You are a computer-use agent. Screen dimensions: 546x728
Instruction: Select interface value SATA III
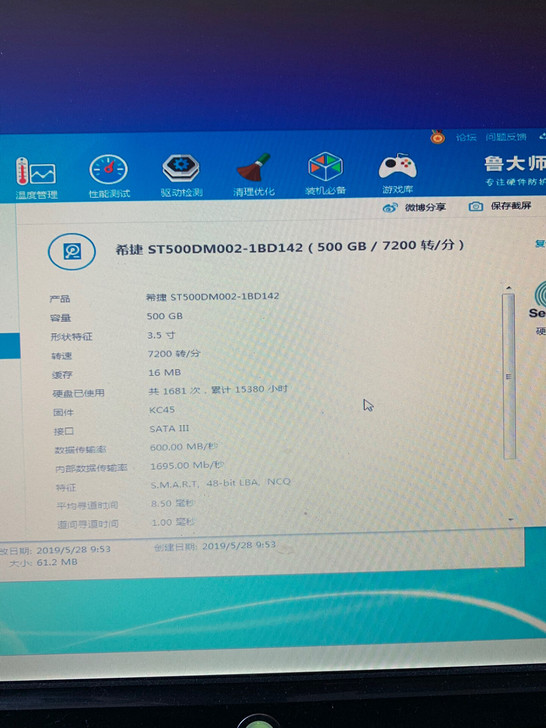click(169, 429)
